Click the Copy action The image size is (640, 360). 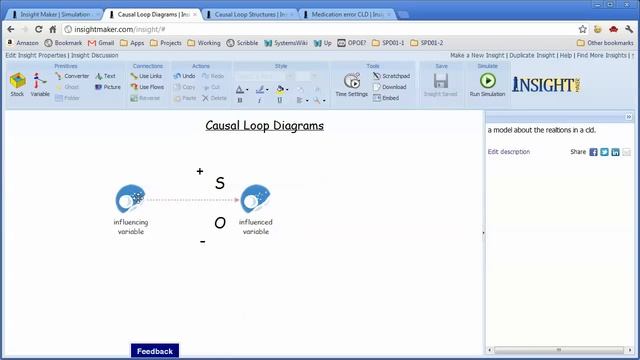coord(184,87)
